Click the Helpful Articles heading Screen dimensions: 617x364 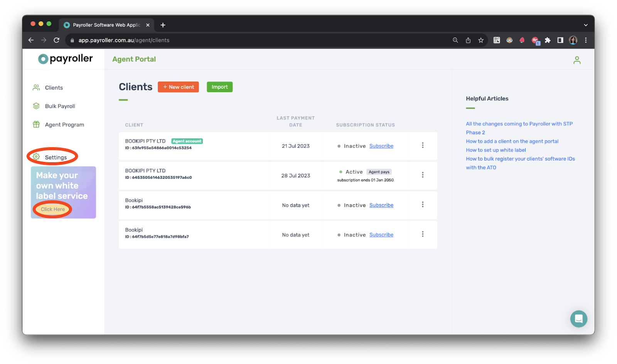tap(487, 99)
